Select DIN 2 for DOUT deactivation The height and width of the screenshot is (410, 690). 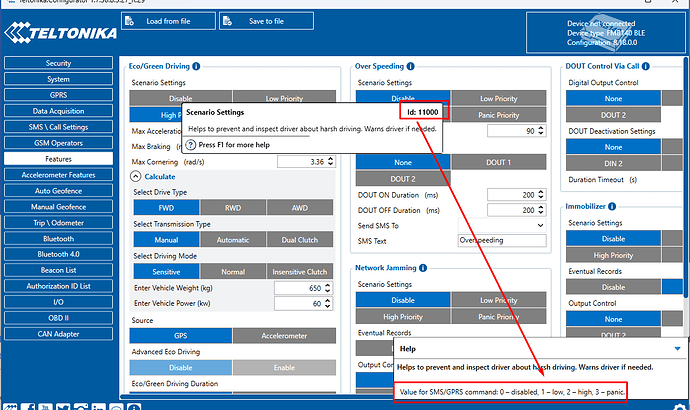click(x=613, y=163)
